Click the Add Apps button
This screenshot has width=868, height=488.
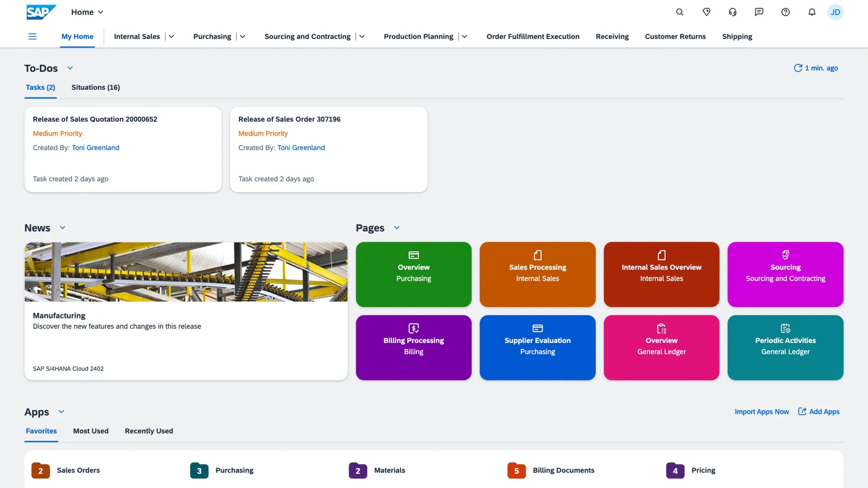pos(819,412)
